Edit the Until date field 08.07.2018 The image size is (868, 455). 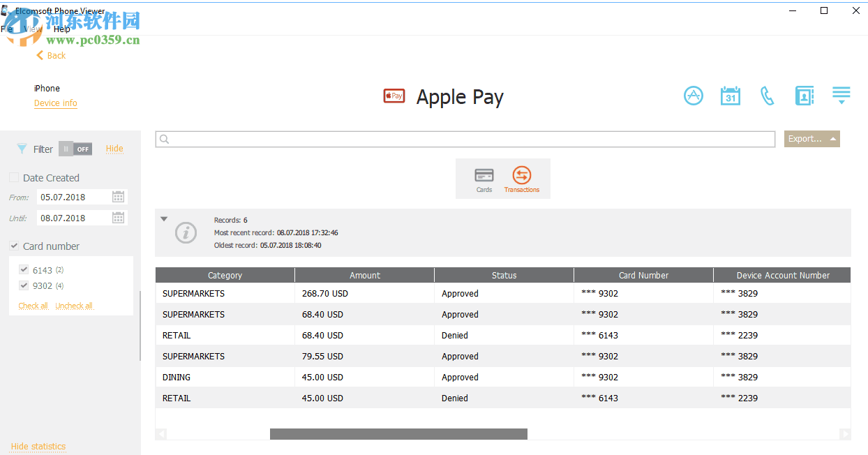(x=73, y=218)
